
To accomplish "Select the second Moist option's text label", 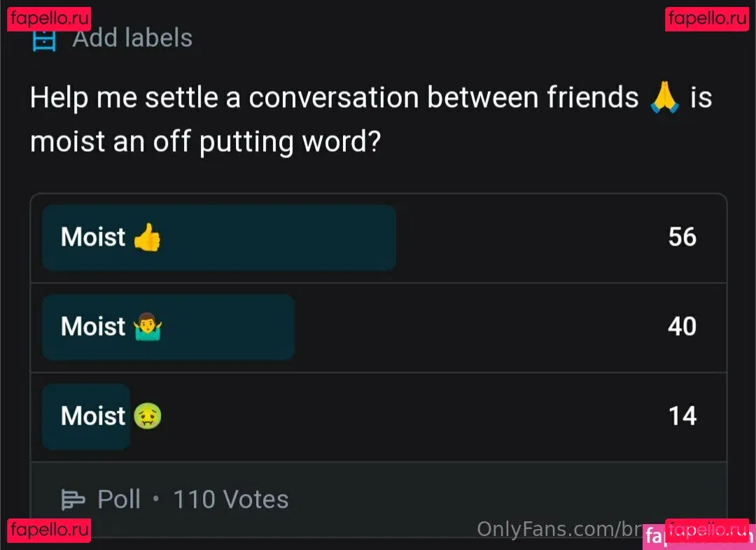I will coord(93,327).
